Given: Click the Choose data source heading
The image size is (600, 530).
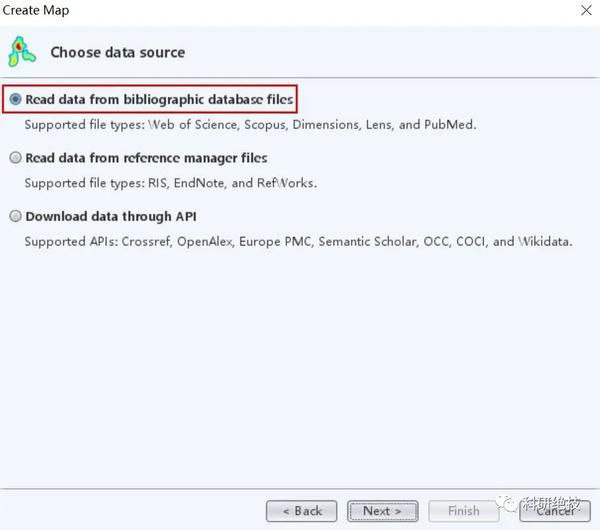Looking at the screenshot, I should [x=118, y=52].
